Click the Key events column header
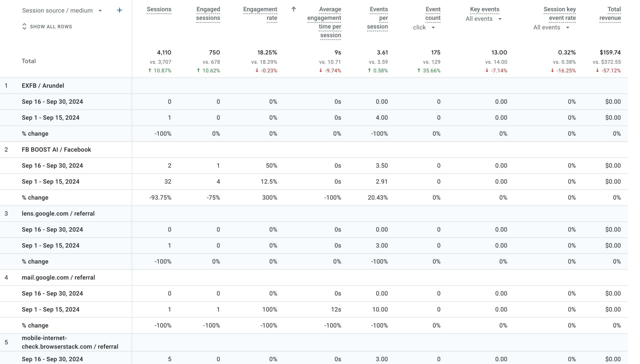Image resolution: width=640 pixels, height=364 pixels. (x=484, y=9)
